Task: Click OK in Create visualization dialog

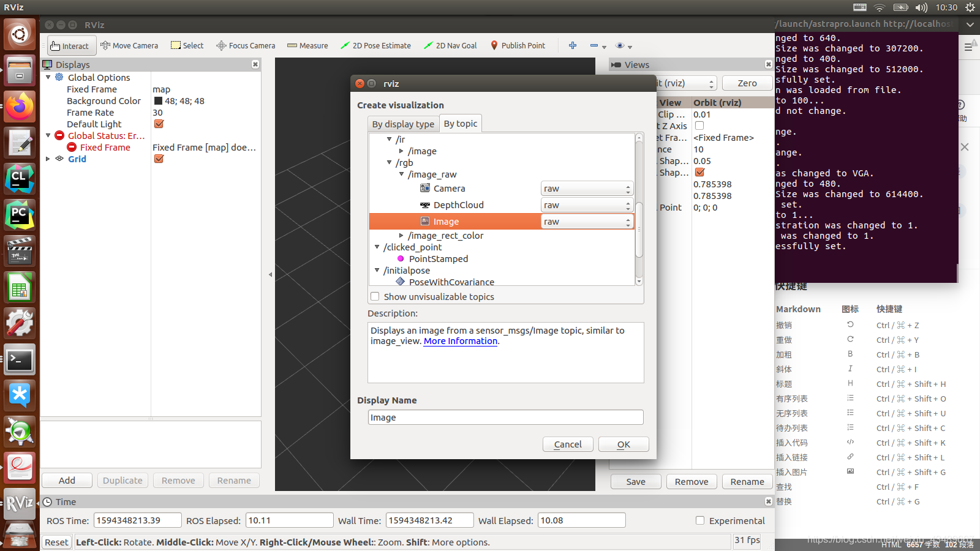Action: (624, 444)
